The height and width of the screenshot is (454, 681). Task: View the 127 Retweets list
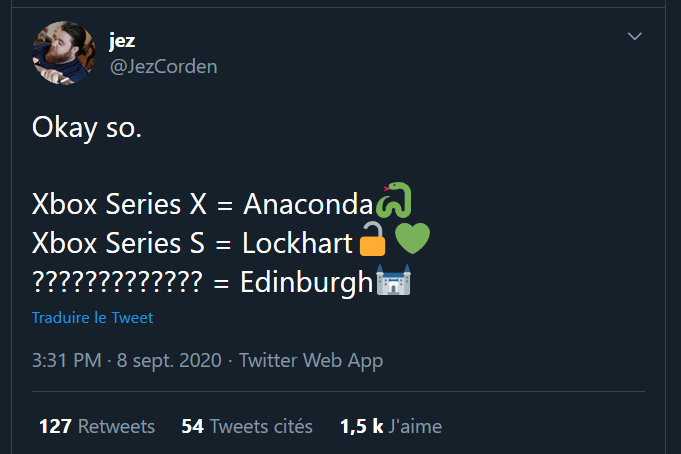click(x=97, y=426)
